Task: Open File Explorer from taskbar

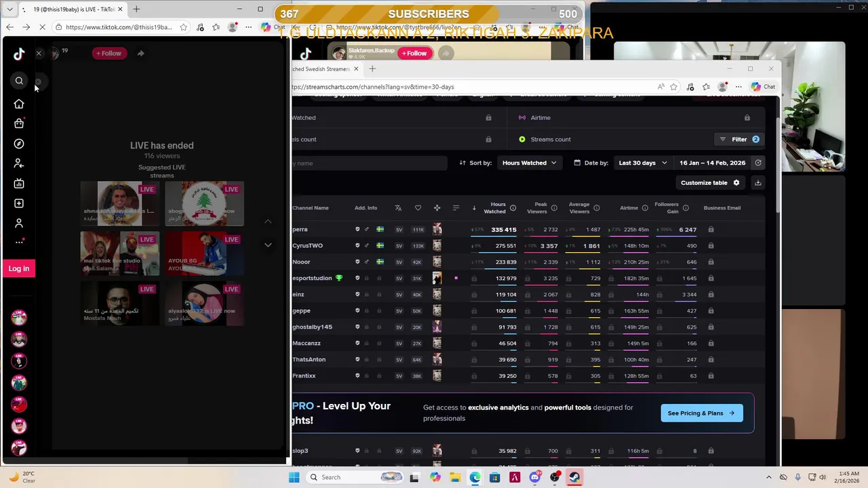Action: [x=455, y=477]
